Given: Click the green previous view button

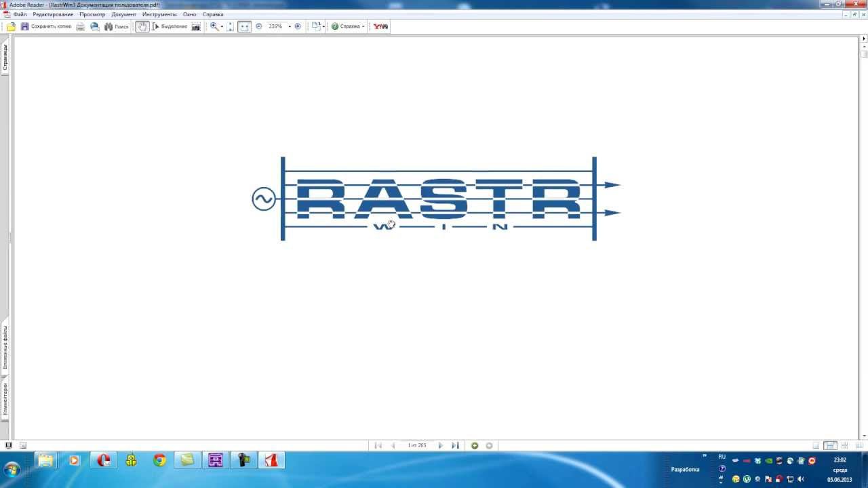Looking at the screenshot, I should (x=475, y=445).
